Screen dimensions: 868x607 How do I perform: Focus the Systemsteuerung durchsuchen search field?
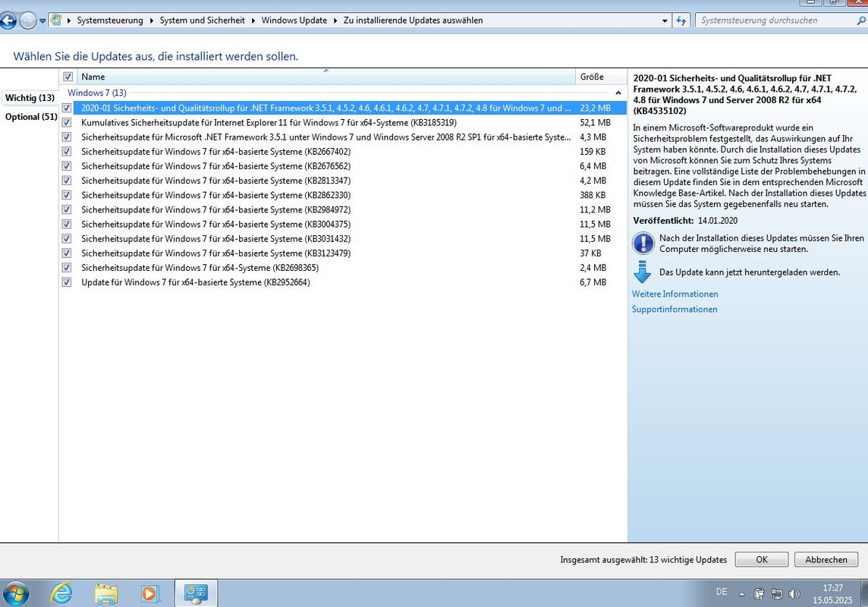tap(776, 20)
